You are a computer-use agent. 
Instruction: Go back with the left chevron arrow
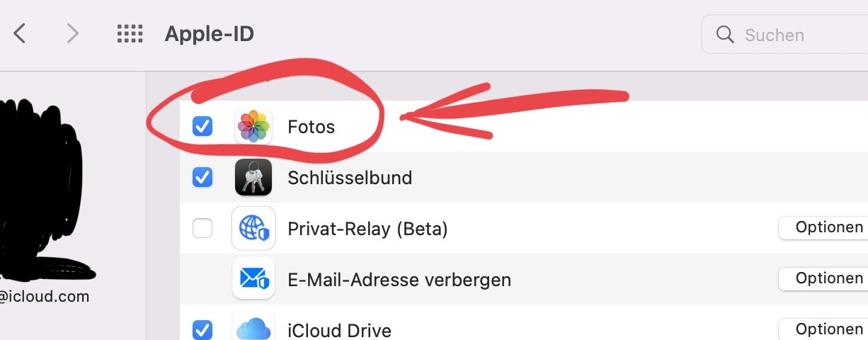(20, 33)
